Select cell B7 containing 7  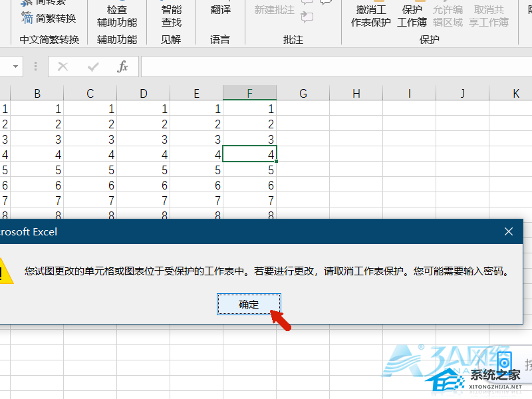click(37, 200)
